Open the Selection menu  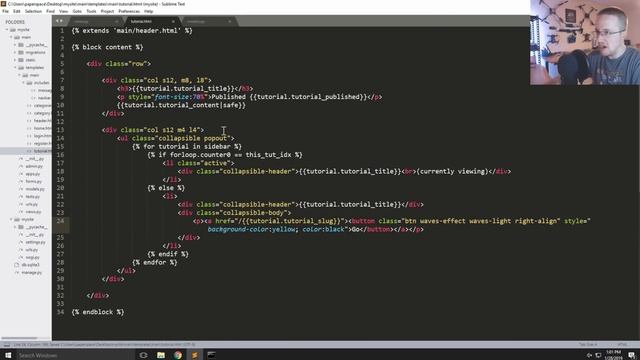click(33, 11)
